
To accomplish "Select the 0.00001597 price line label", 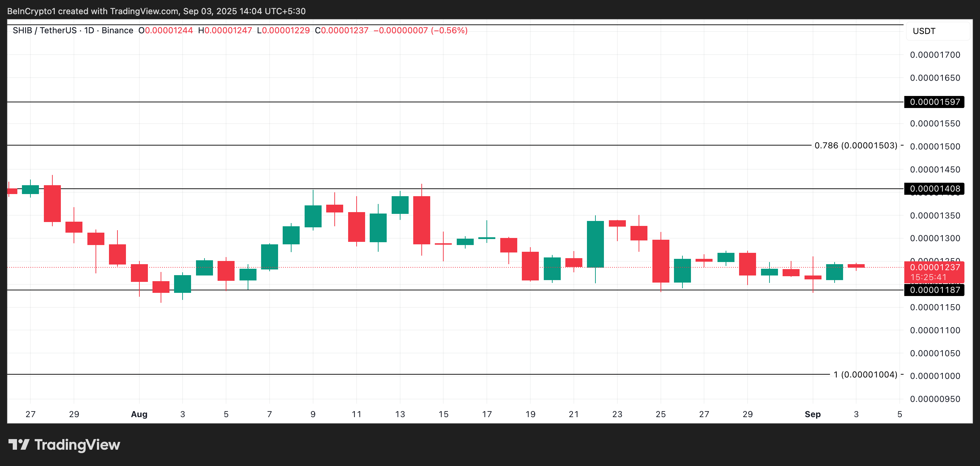I will click(x=934, y=102).
